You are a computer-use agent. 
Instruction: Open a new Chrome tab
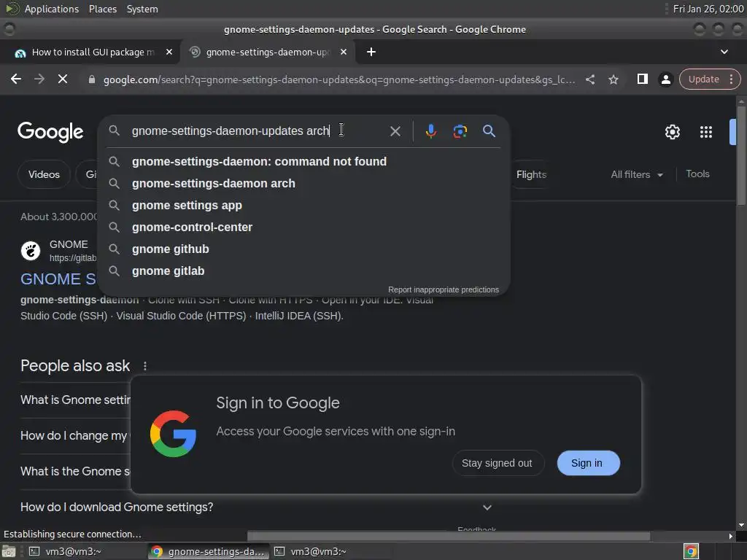[371, 52]
